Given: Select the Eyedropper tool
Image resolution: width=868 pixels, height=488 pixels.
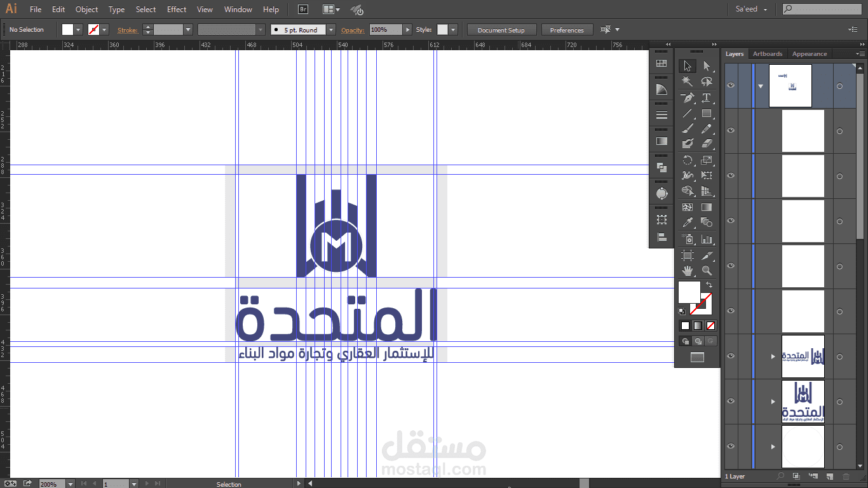Looking at the screenshot, I should pyautogui.click(x=687, y=223).
